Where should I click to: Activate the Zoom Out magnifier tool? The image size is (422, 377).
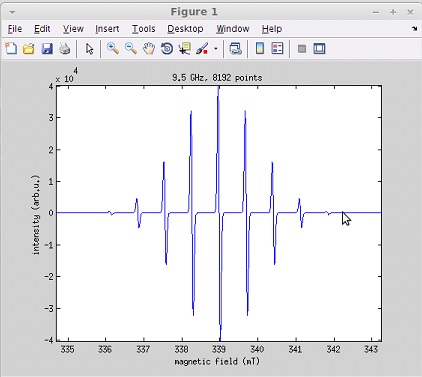coord(131,49)
